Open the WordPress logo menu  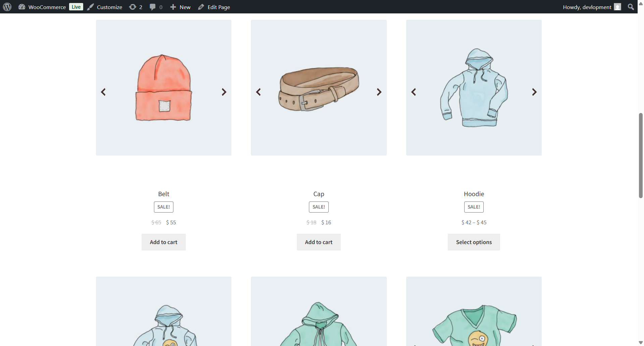coord(7,7)
